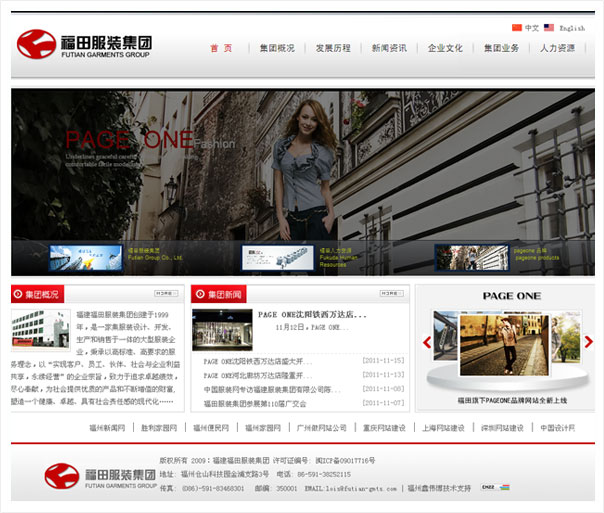
Task: Click the Futian Group Co., Ltd caption text
Action: (155, 254)
